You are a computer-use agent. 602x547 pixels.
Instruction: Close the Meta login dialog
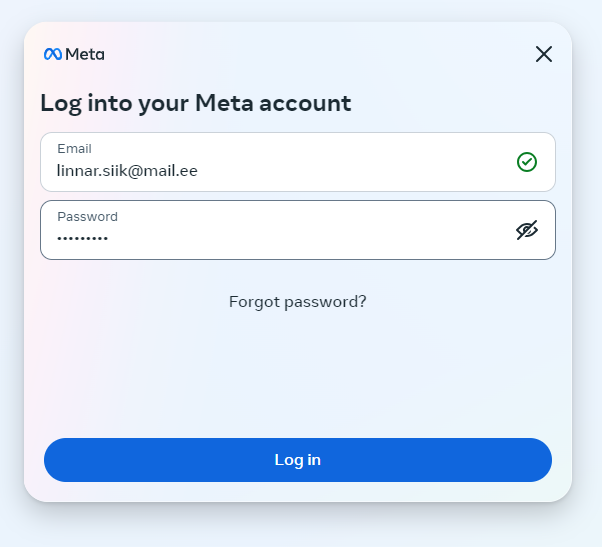point(544,54)
